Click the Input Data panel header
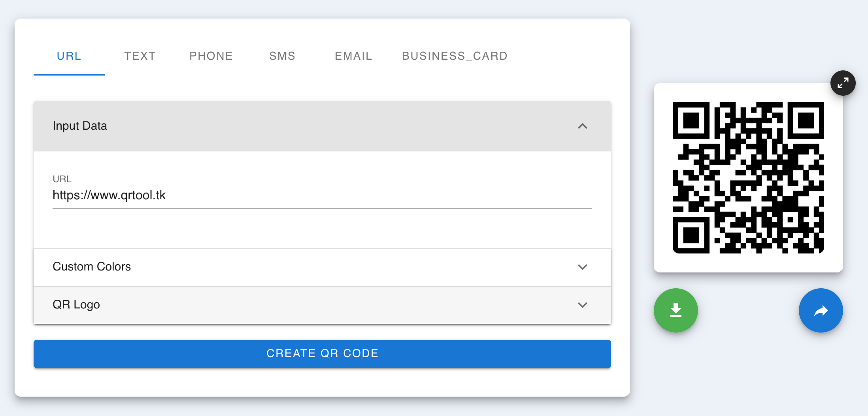Screen dimensions: 868x416 pos(322,126)
